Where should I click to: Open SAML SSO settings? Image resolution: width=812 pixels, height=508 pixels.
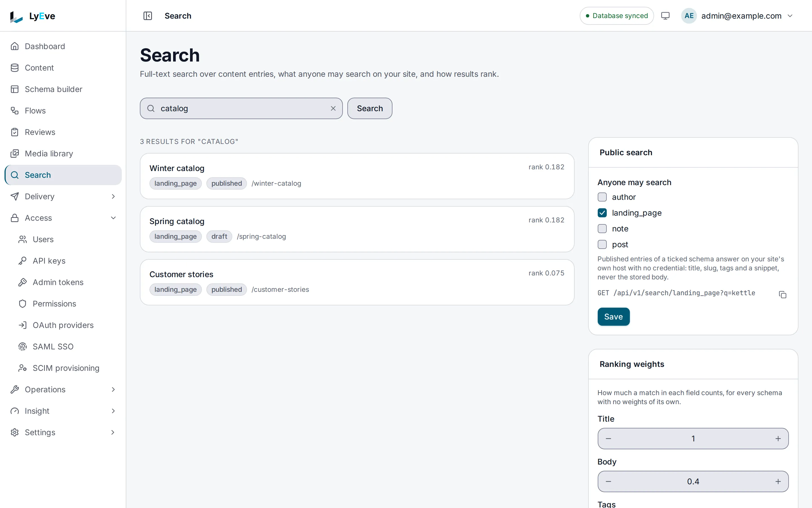coord(67,346)
